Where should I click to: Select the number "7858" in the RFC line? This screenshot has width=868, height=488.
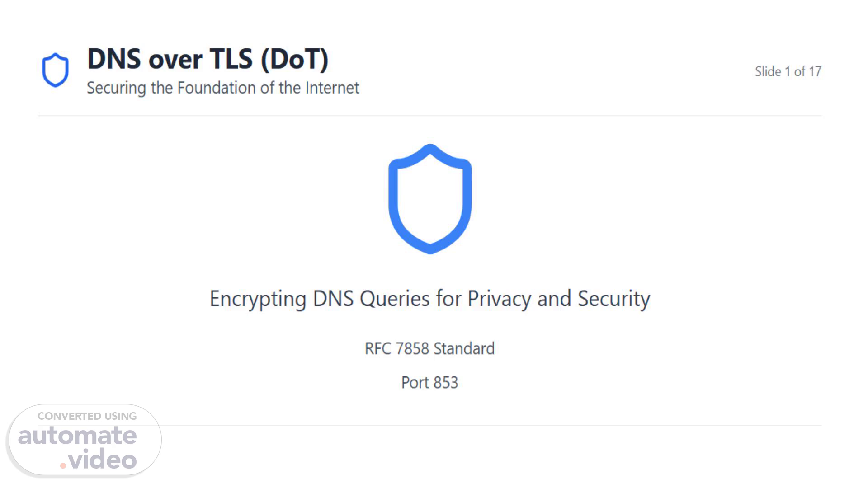coord(412,349)
